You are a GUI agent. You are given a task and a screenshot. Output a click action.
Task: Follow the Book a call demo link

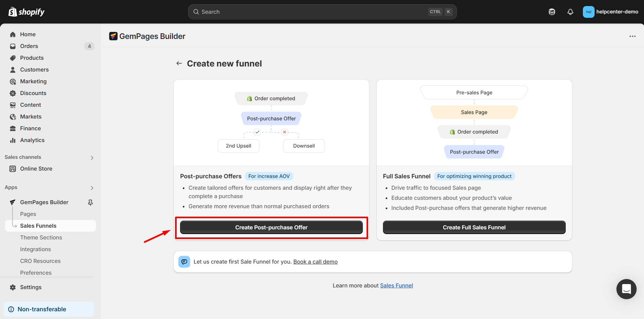click(x=315, y=262)
